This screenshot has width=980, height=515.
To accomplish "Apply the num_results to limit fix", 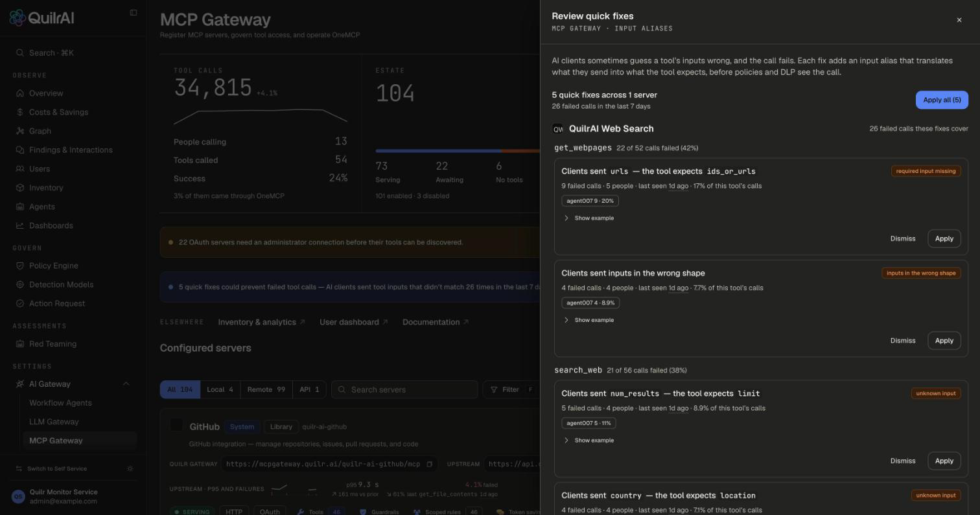I will (x=944, y=461).
